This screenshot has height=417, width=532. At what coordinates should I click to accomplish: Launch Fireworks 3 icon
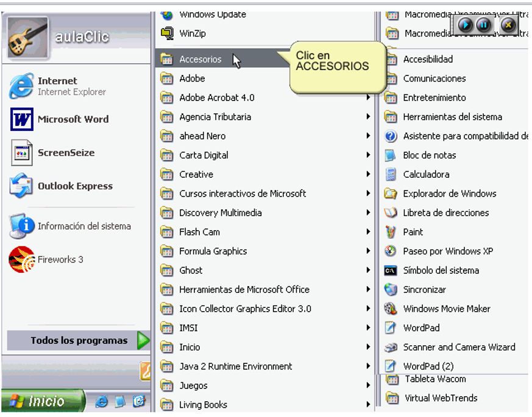(22, 260)
